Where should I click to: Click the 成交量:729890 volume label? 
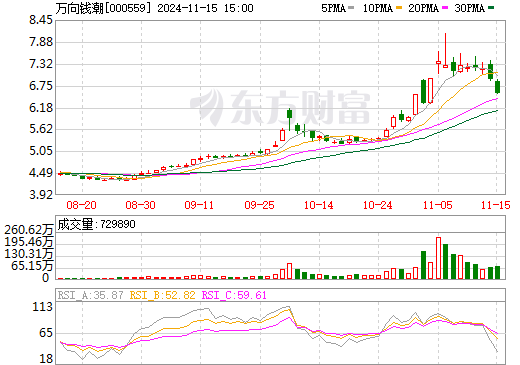tap(96, 224)
